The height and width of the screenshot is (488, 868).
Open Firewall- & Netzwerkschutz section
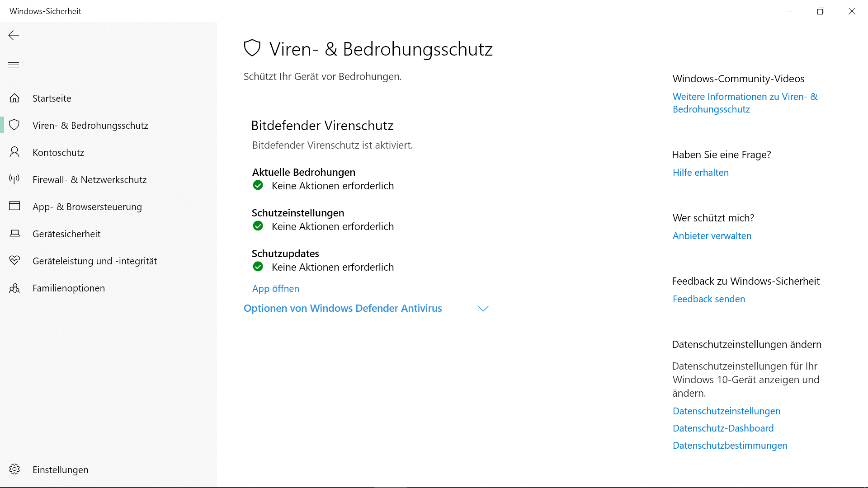tap(90, 179)
